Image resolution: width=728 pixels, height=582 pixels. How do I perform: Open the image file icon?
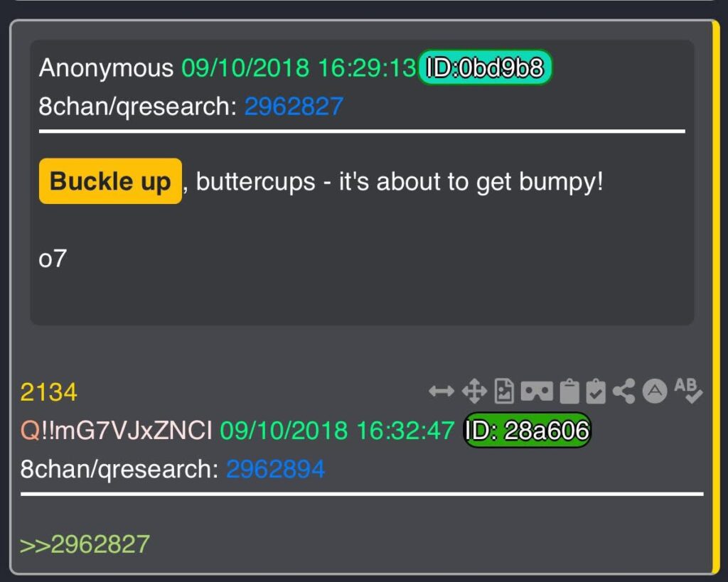(x=504, y=392)
